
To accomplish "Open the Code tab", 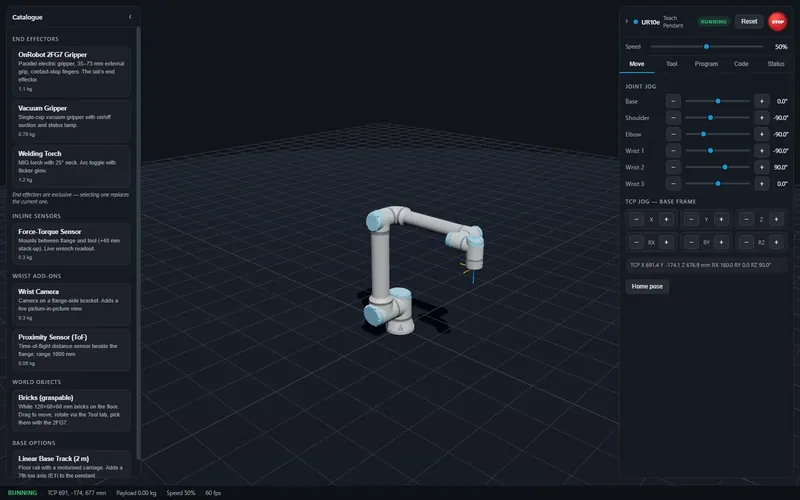I will 741,64.
